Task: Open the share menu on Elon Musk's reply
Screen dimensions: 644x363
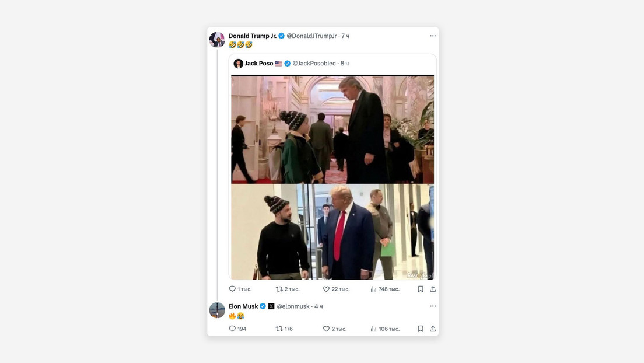Action: pyautogui.click(x=432, y=328)
